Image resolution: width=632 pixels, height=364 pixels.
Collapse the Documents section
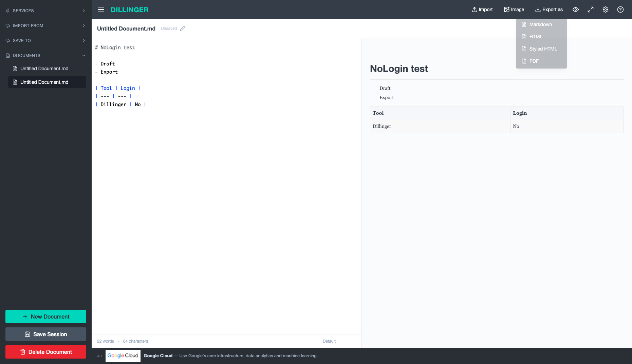(46, 56)
